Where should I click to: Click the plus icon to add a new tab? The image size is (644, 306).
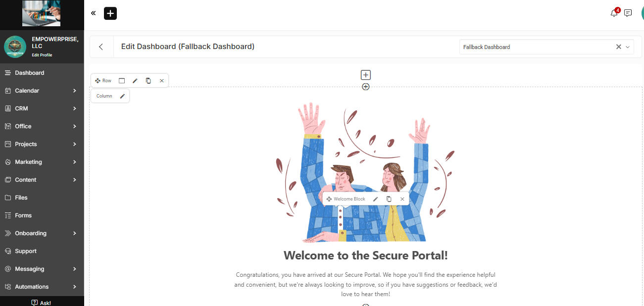(x=110, y=13)
